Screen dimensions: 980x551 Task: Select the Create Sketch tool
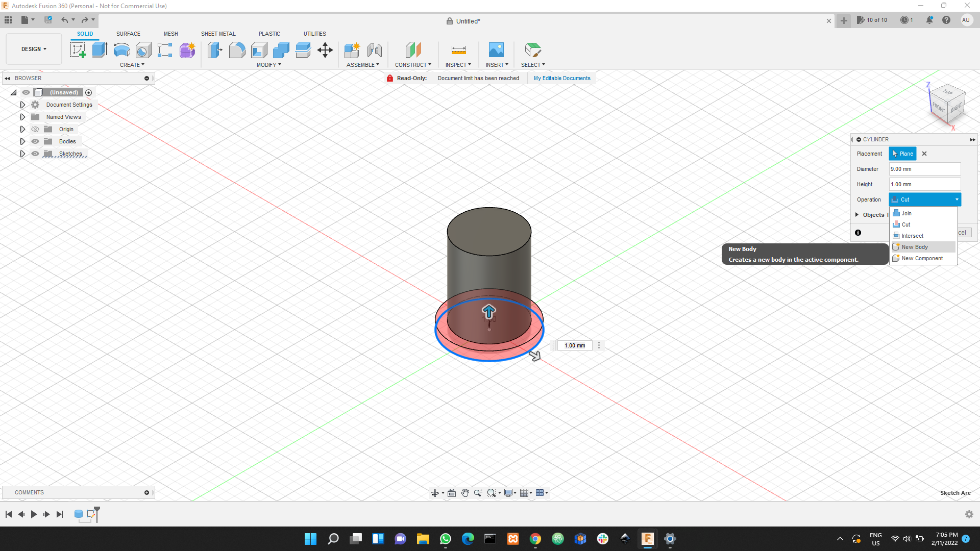[x=78, y=49]
